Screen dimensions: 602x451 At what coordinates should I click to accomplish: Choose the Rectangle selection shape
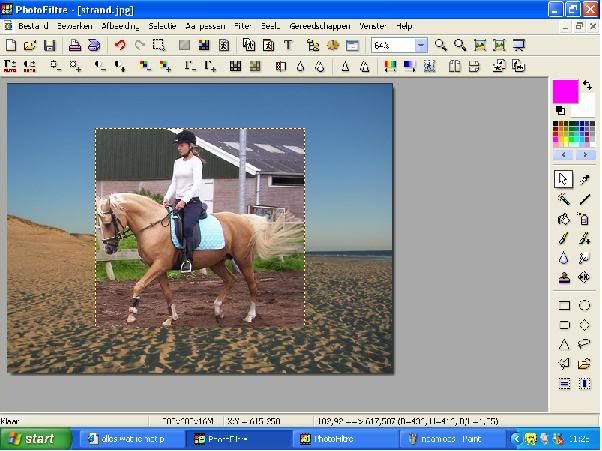pyautogui.click(x=564, y=305)
